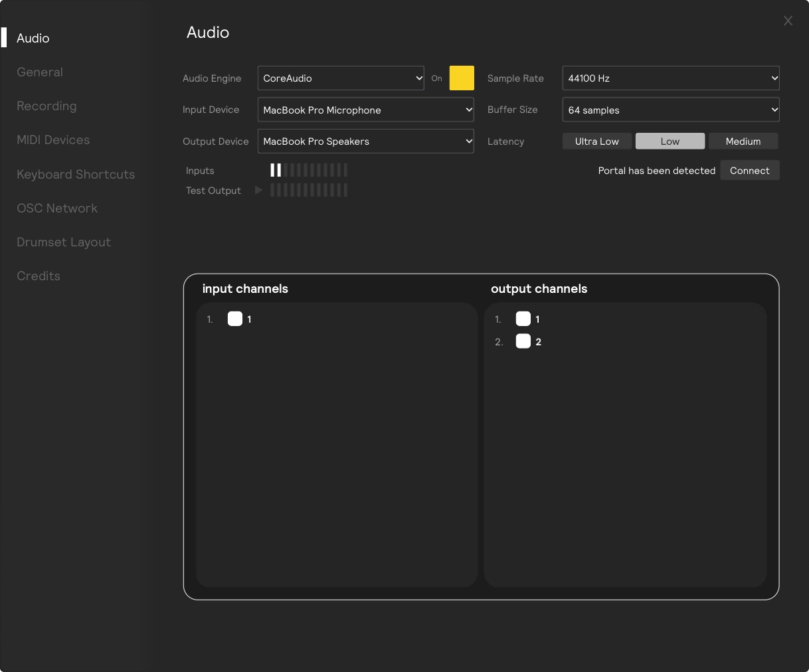Select Medium latency option

pyautogui.click(x=743, y=141)
